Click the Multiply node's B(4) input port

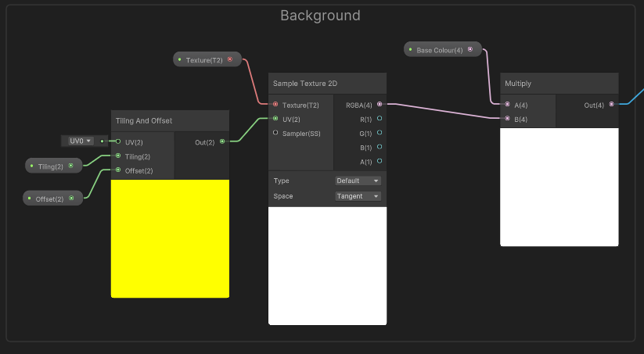point(507,119)
